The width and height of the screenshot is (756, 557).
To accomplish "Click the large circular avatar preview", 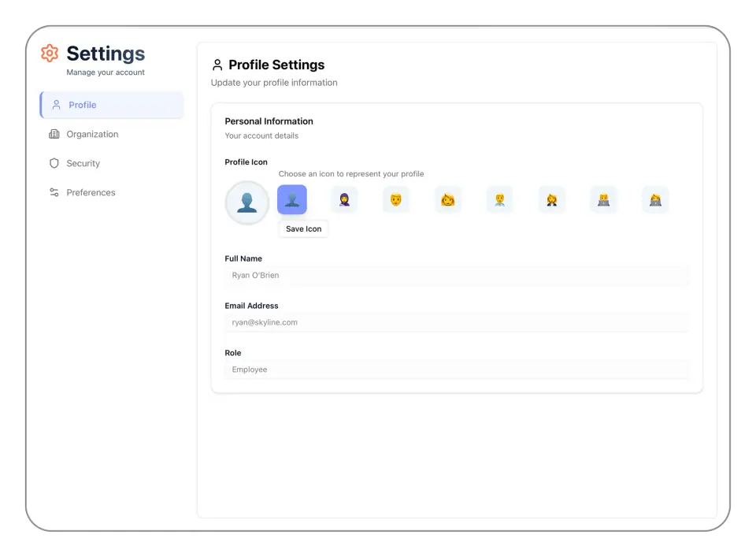I will click(246, 202).
